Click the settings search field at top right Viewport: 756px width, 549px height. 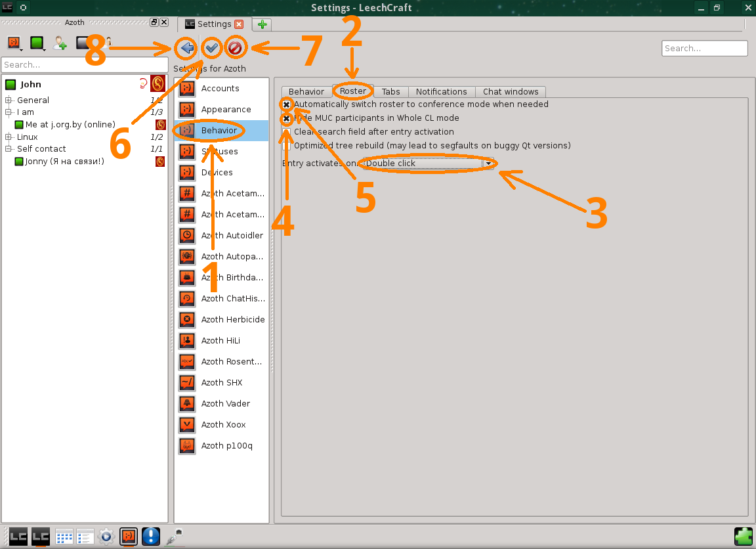click(x=704, y=48)
